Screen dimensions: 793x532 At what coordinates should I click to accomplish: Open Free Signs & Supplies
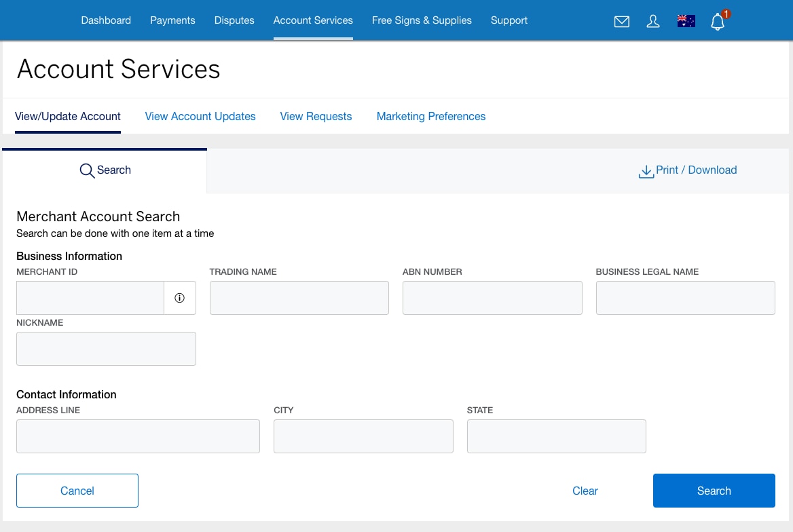422,20
